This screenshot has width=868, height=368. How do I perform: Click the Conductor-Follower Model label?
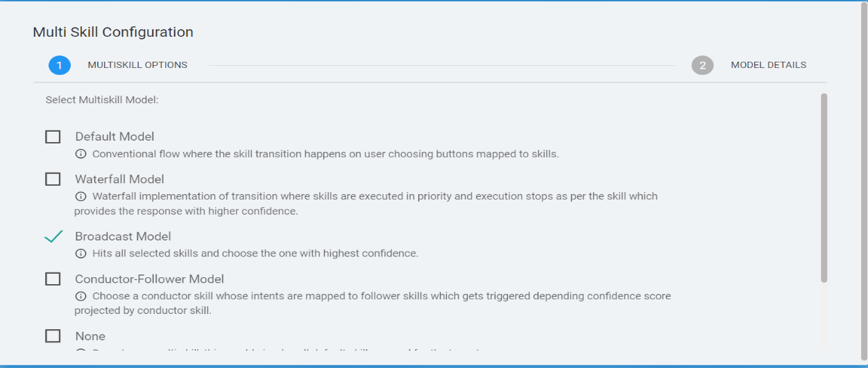point(149,279)
